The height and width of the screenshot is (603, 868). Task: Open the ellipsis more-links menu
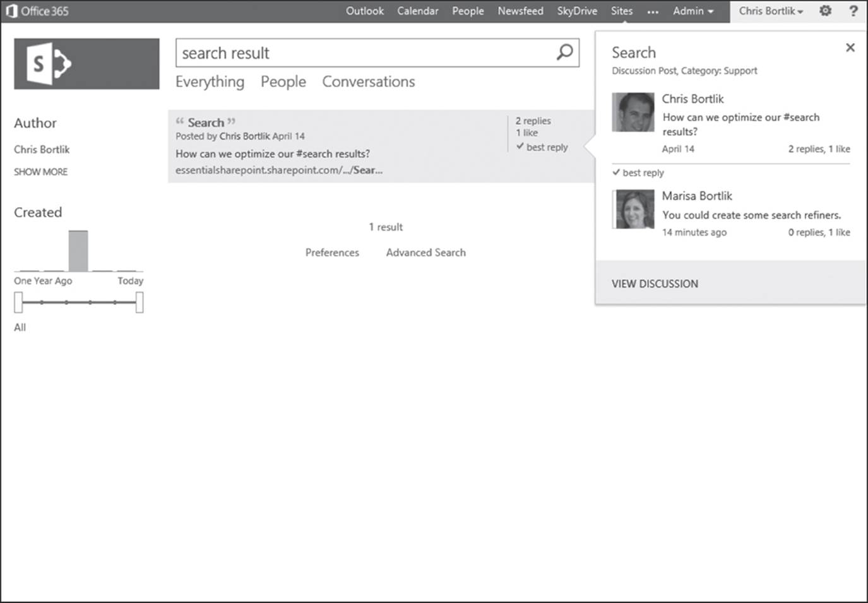point(653,11)
